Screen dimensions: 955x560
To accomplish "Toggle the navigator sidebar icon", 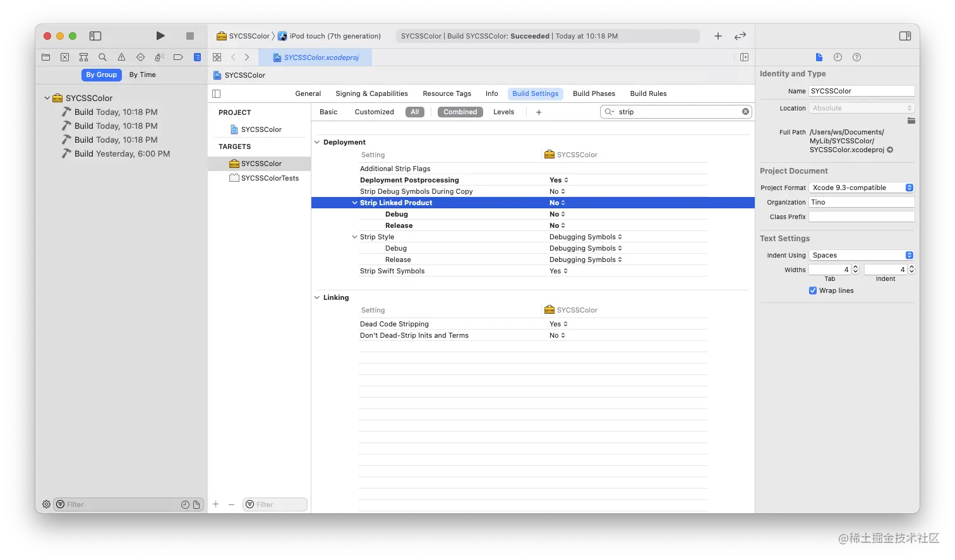I will tap(95, 36).
